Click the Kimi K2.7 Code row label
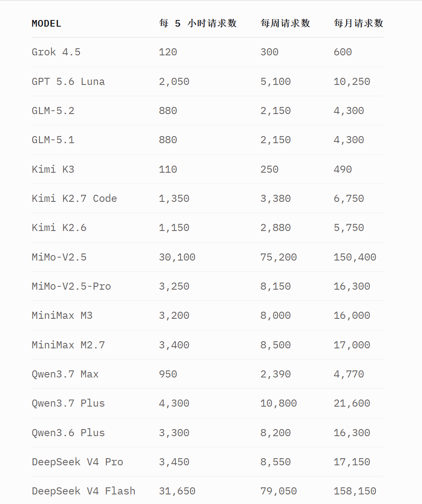This screenshot has width=422, height=504. point(74,199)
